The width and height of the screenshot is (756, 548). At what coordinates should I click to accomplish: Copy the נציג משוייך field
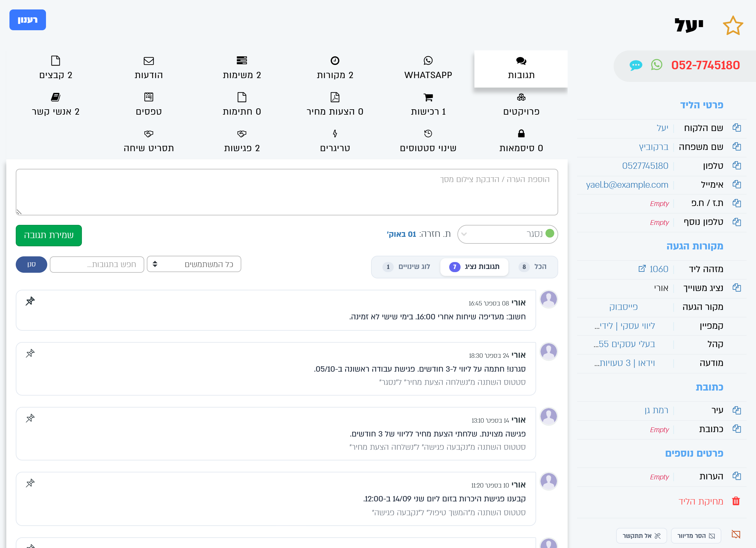tap(736, 288)
